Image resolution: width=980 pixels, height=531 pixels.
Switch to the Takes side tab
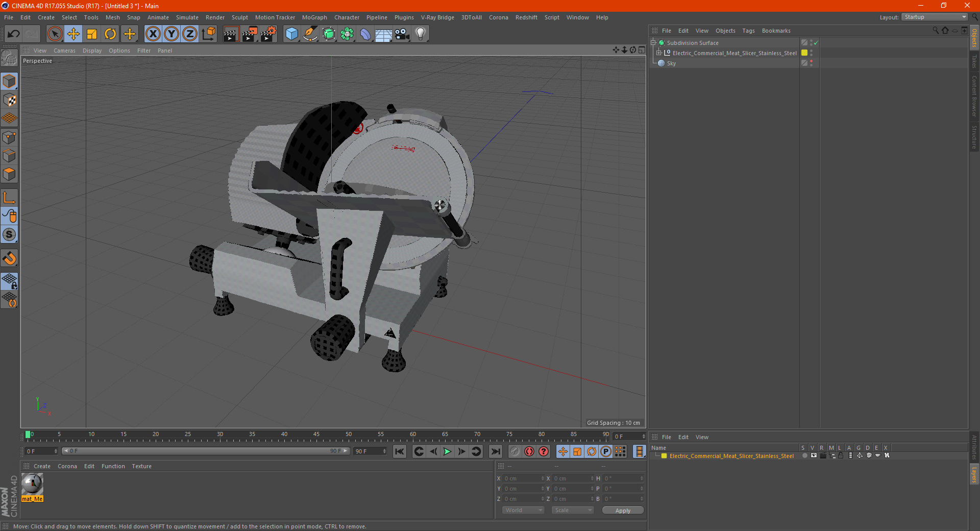(974, 61)
